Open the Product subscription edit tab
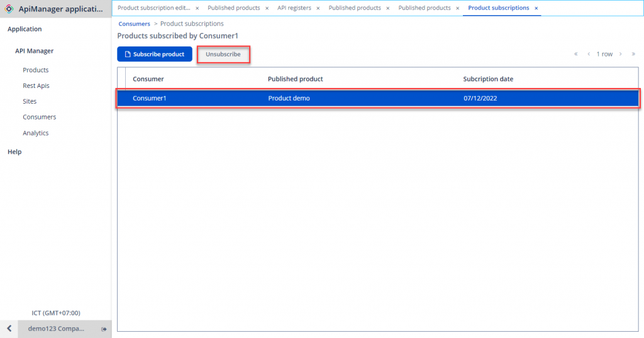The height and width of the screenshot is (338, 644). coord(153,8)
